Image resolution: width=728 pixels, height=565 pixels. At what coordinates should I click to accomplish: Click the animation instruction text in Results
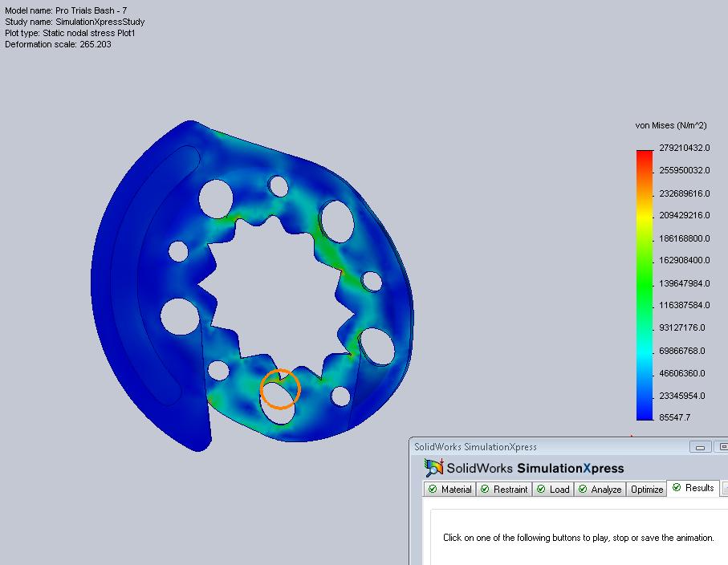579,538
